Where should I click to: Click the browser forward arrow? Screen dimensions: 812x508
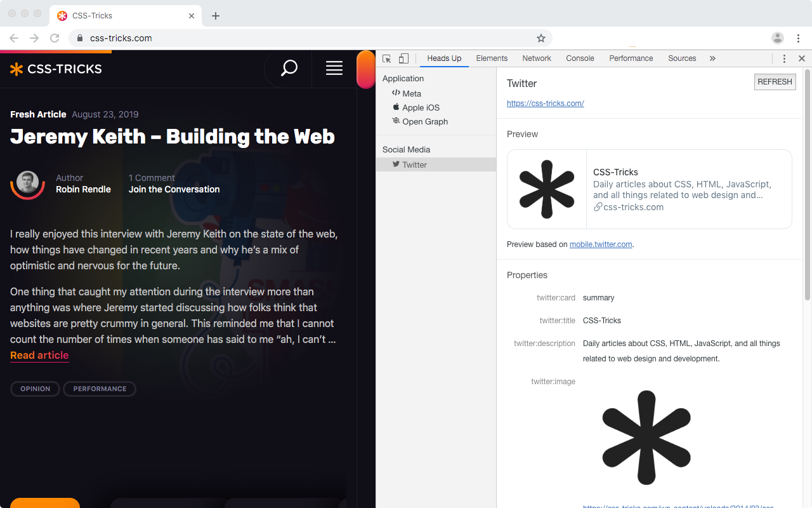[34, 38]
